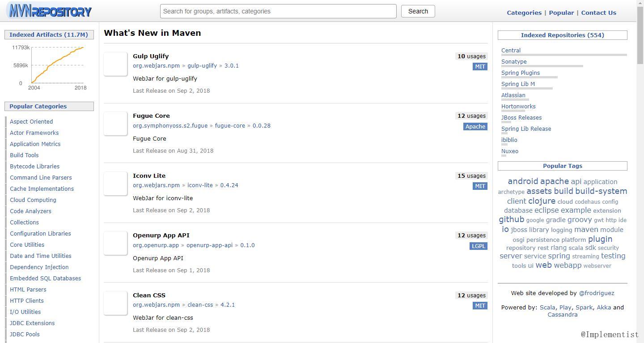Open Collections category
The width and height of the screenshot is (644, 343).
pos(25,222)
